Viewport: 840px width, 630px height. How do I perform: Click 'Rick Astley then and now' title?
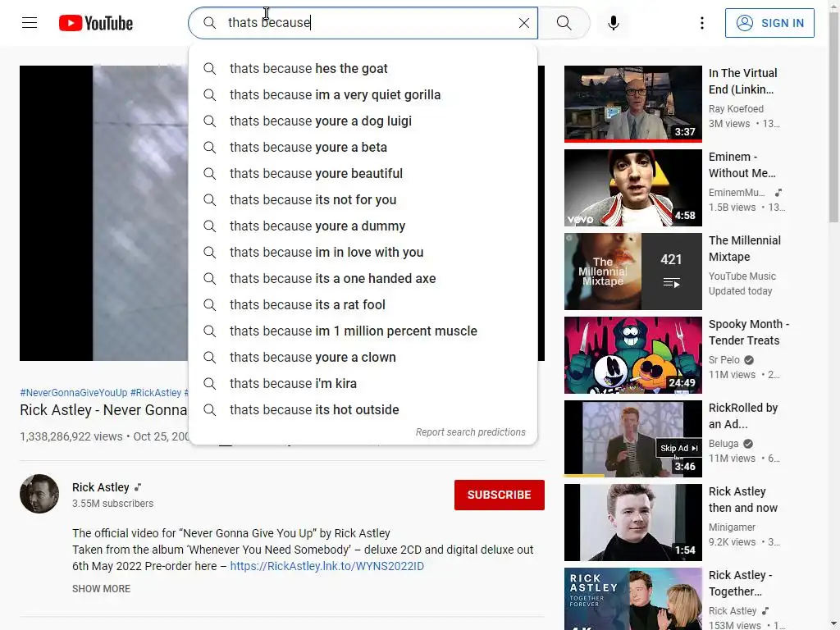[743, 500]
